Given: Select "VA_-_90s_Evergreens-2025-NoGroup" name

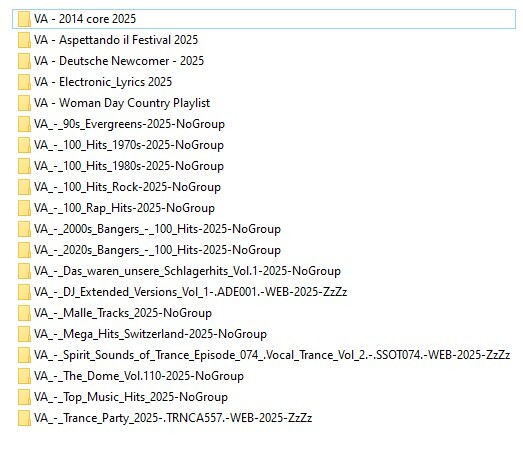Looking at the screenshot, I should click(x=129, y=124).
